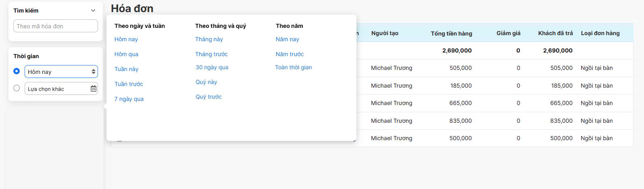Click the Tổng tiền hàng column header
Image resolution: width=644 pixels, height=189 pixels.
click(451, 33)
